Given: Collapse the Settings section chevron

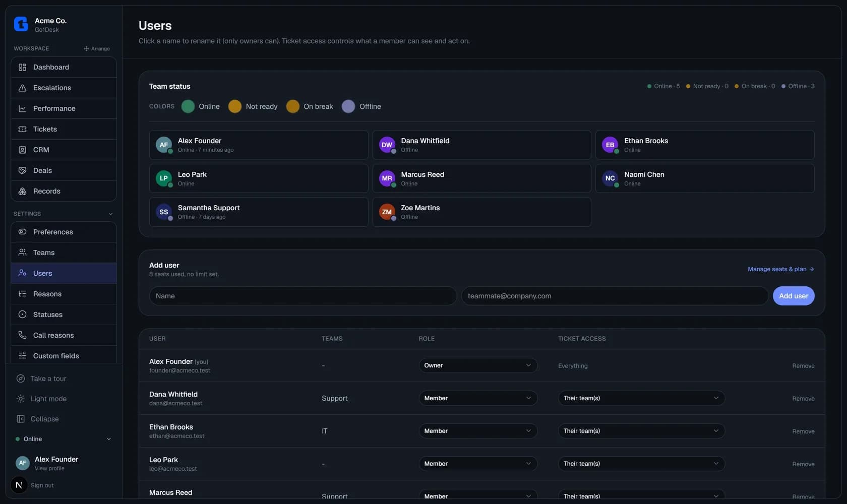Looking at the screenshot, I should (x=110, y=214).
